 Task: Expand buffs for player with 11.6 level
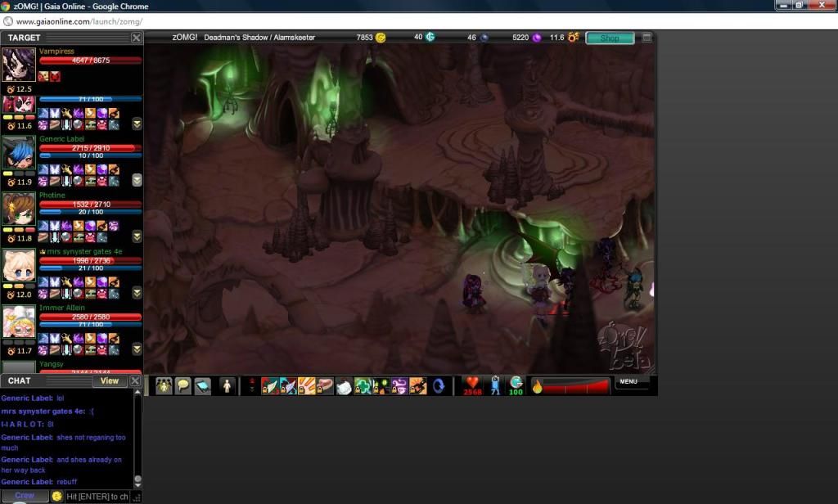(x=137, y=124)
